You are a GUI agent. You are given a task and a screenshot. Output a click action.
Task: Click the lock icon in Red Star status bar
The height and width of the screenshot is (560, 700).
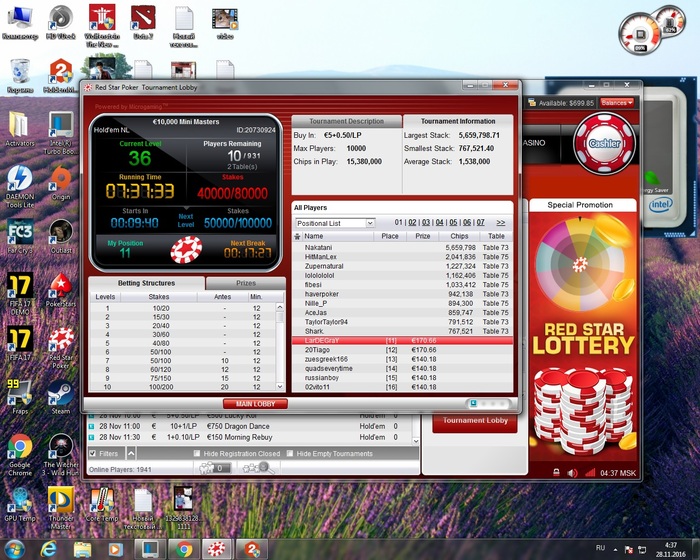click(x=556, y=472)
